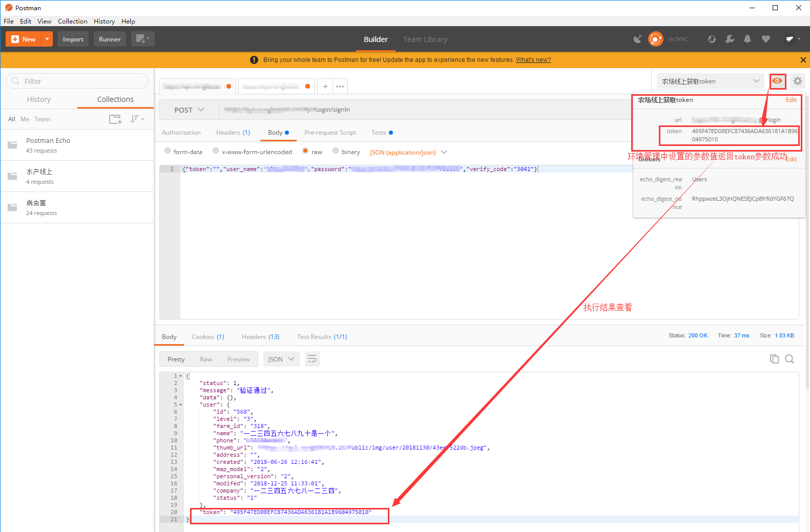Open the Pre-request Script tab
This screenshot has height=532, width=810.
(330, 132)
